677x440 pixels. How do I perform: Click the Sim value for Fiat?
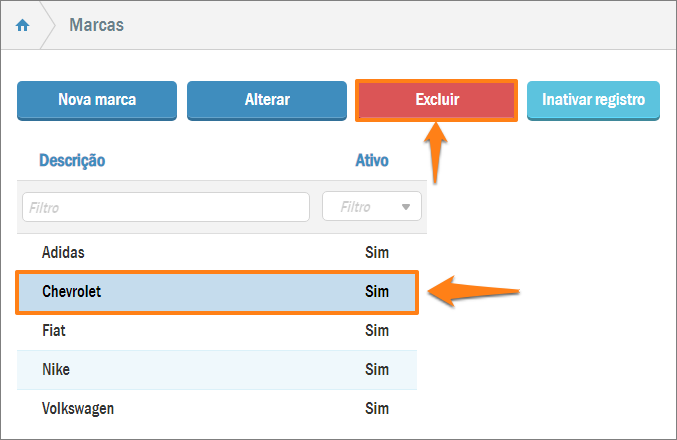click(377, 330)
